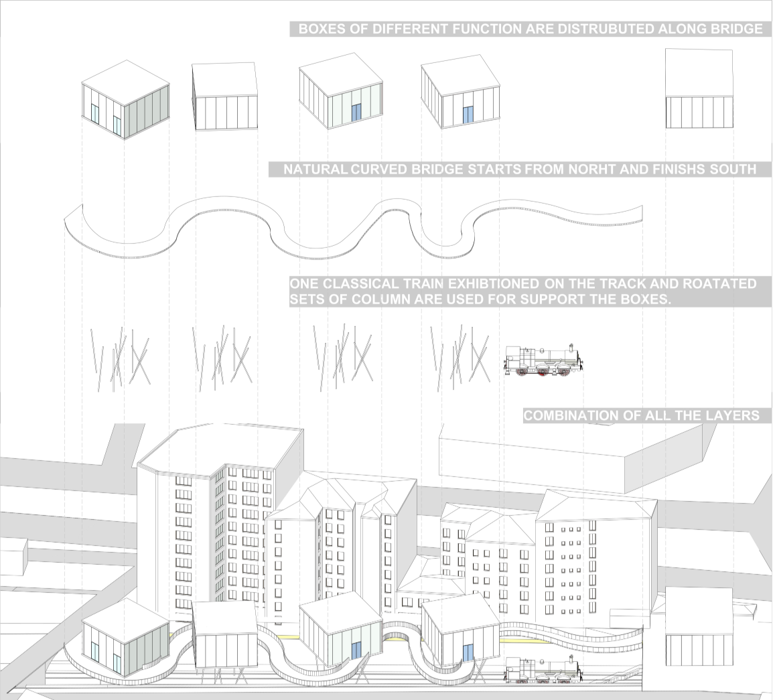
Task: Select the train on the track in combined view
Action: click(543, 670)
